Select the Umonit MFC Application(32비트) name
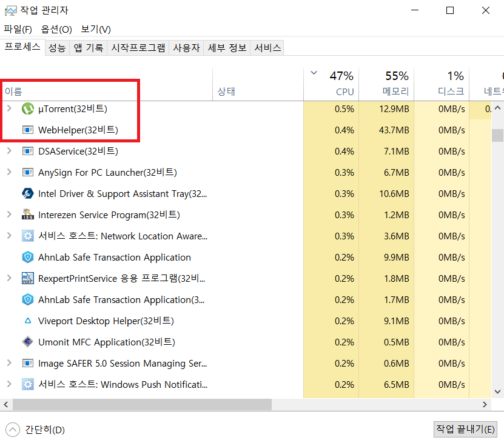This screenshot has height=446, width=504. point(106,342)
